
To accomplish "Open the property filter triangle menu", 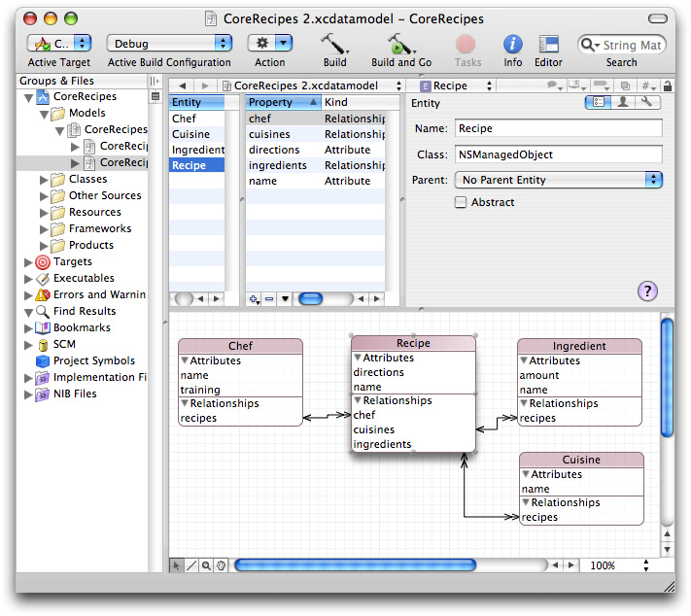I will point(285,299).
